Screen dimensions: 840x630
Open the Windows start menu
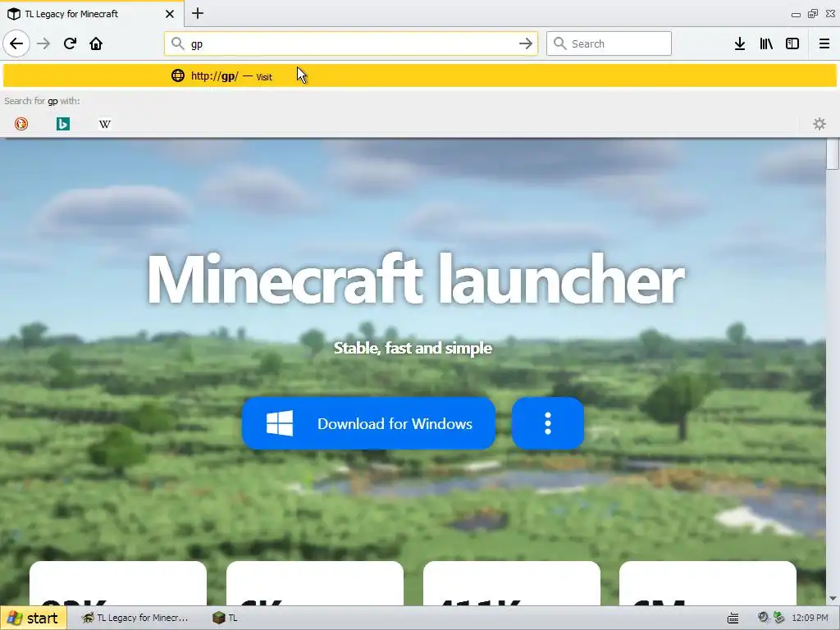33,618
